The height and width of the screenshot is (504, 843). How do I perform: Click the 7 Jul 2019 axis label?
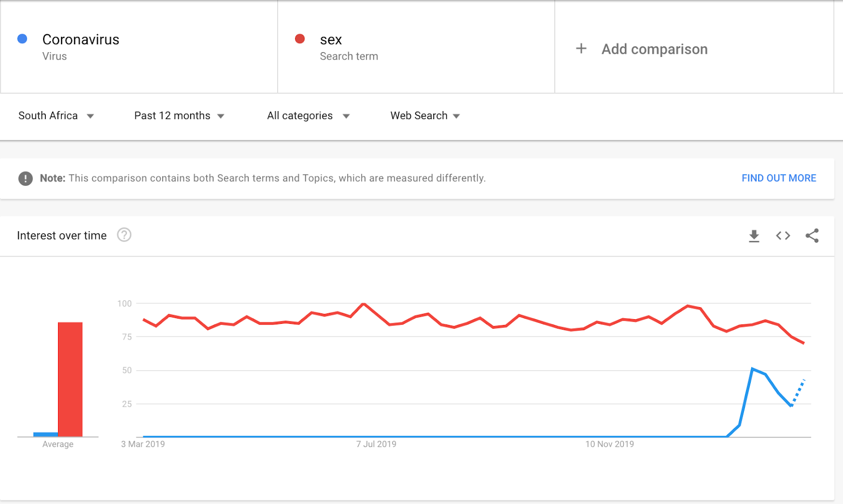[376, 444]
